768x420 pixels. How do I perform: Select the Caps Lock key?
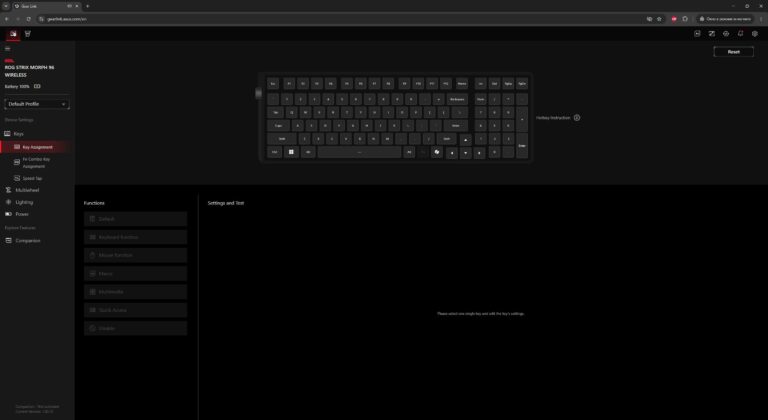[x=278, y=126]
